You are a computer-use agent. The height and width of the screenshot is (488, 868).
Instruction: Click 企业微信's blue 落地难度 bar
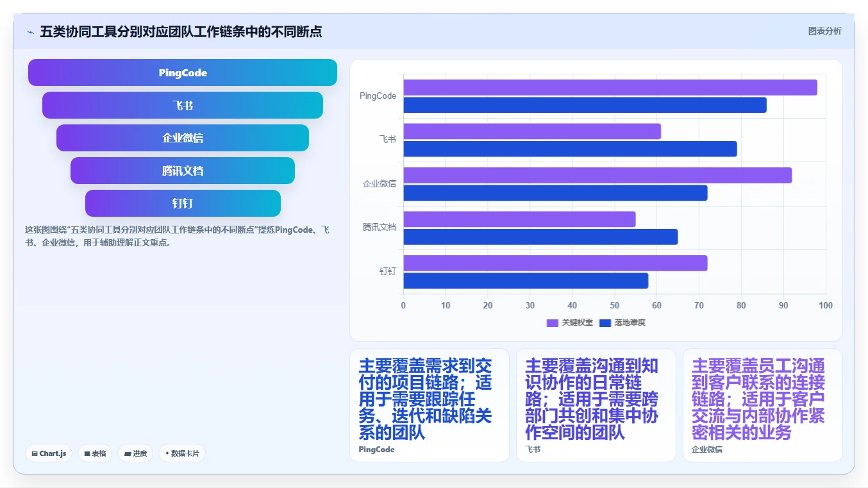point(555,193)
